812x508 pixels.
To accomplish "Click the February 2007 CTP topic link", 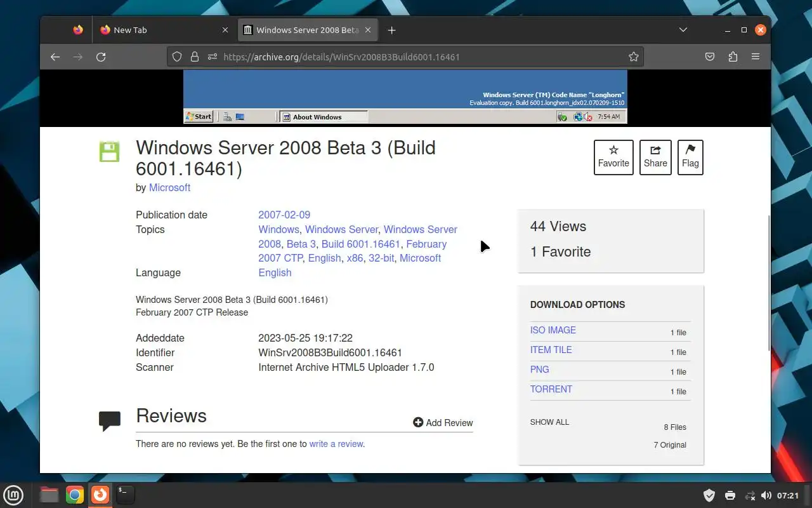I will pos(426,244).
